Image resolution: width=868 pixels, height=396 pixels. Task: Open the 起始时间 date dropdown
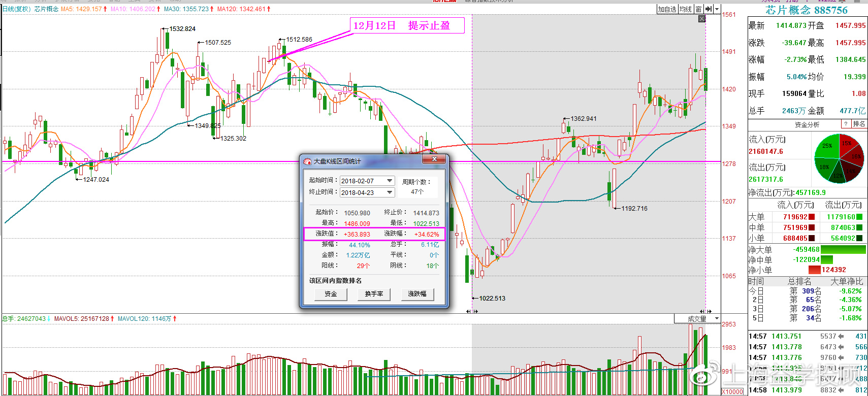tap(390, 181)
